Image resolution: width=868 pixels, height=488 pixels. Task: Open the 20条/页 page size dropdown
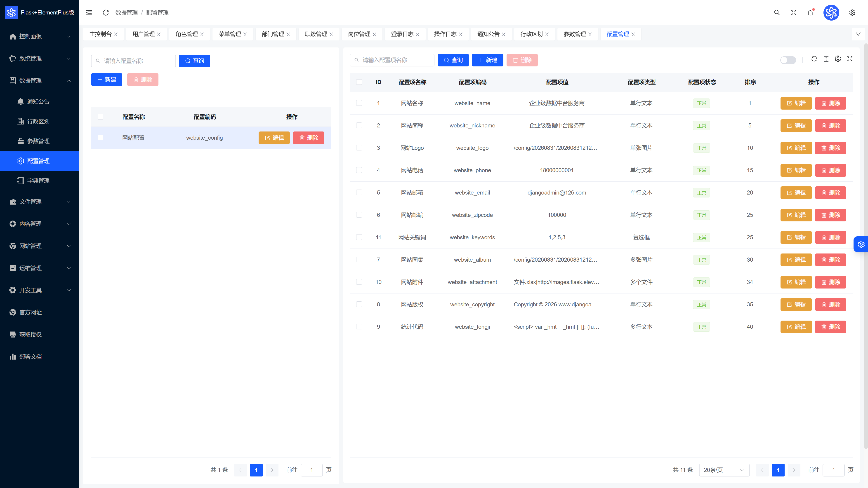(724, 470)
